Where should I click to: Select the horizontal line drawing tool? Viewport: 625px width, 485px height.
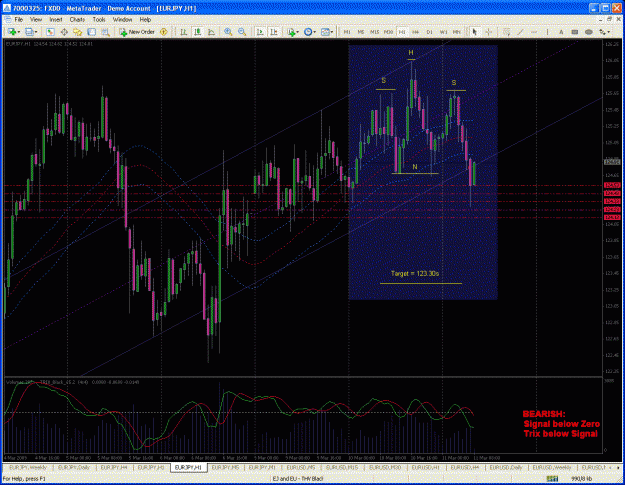pyautogui.click(x=534, y=32)
